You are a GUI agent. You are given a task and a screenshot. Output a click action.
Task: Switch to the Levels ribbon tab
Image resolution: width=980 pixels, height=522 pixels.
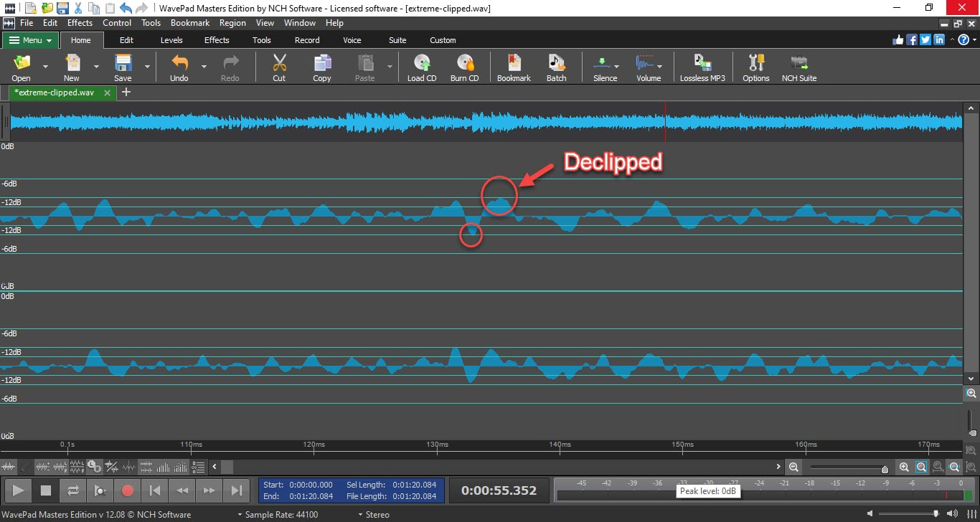171,40
